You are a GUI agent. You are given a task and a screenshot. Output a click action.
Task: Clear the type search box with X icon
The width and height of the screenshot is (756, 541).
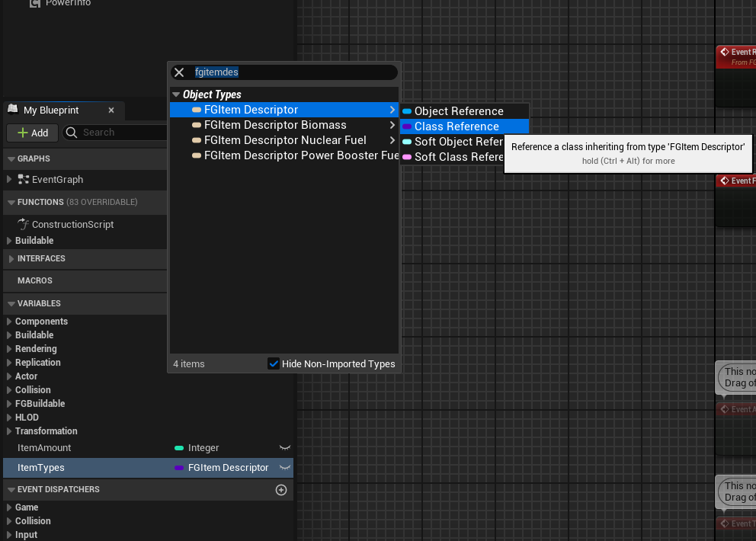tap(179, 72)
